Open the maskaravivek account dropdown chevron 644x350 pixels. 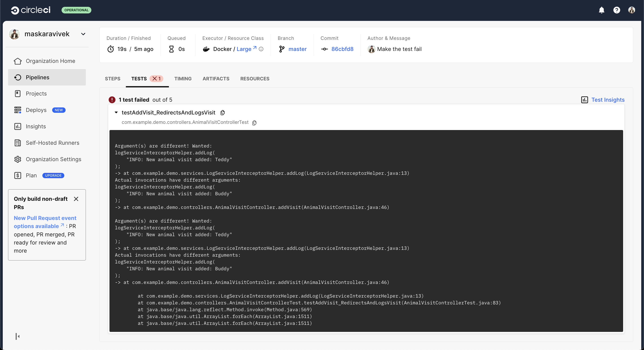coord(83,34)
